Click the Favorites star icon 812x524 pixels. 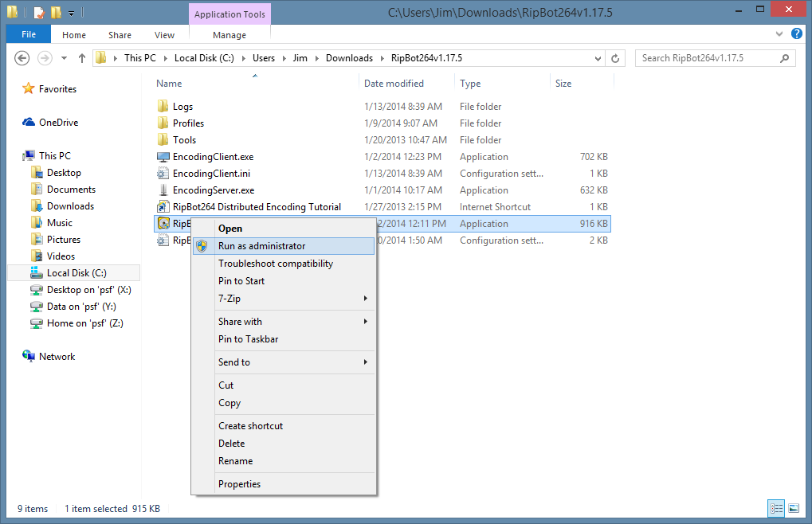pos(29,88)
